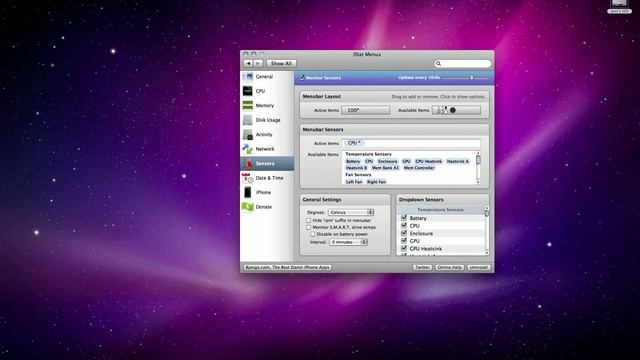Select the Heatsink A sensor token
Screen dimensions: 640x360
[458, 162]
